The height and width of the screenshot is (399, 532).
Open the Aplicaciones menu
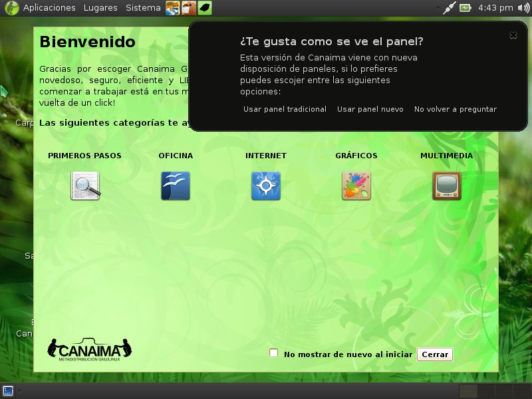pyautogui.click(x=49, y=8)
